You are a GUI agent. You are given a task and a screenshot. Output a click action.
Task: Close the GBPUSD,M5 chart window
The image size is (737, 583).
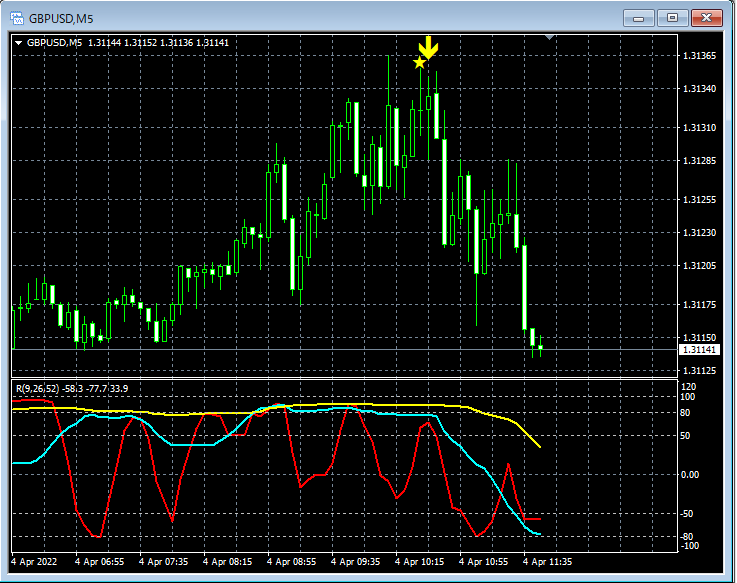(706, 18)
